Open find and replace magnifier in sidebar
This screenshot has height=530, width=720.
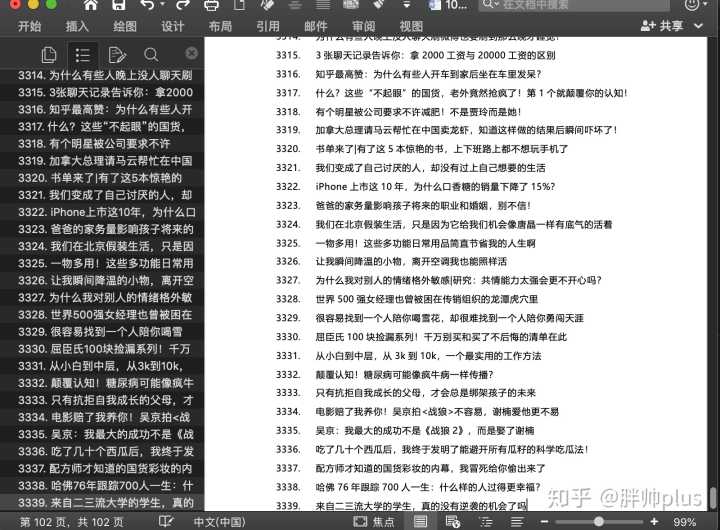[151, 55]
